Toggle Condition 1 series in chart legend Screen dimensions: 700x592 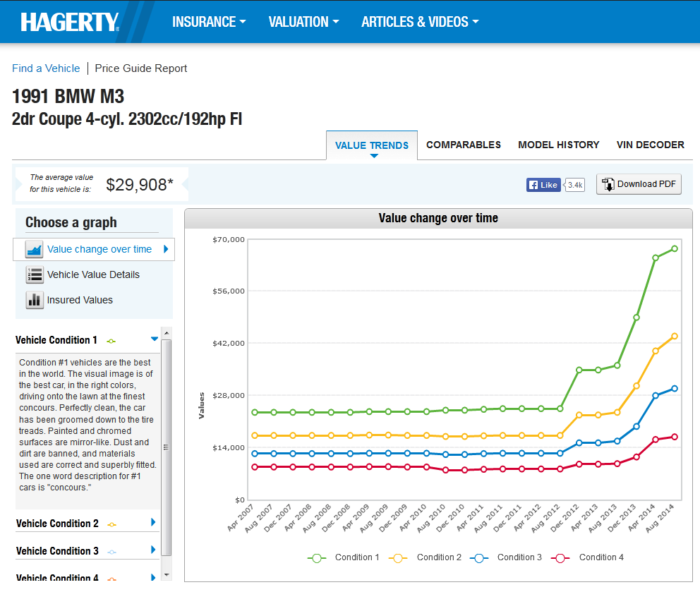click(x=343, y=557)
